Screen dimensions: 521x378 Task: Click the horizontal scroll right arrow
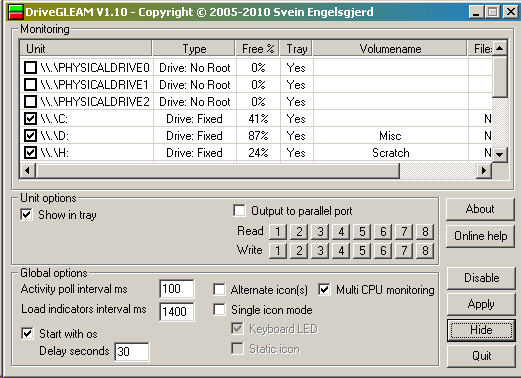(x=483, y=171)
